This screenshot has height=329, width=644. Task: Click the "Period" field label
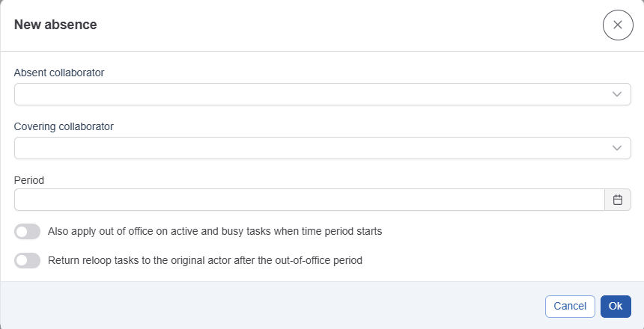point(29,180)
